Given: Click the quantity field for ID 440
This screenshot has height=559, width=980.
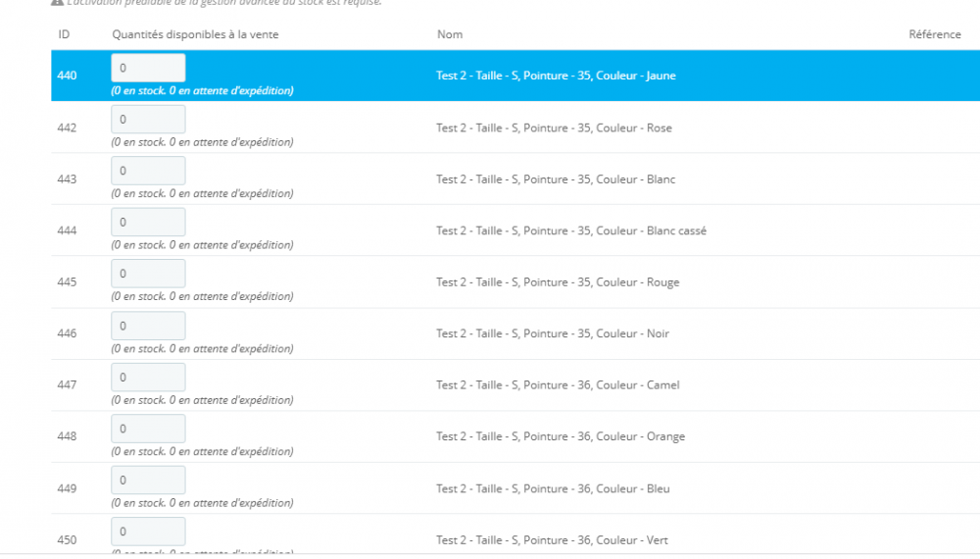Looking at the screenshot, I should click(148, 68).
